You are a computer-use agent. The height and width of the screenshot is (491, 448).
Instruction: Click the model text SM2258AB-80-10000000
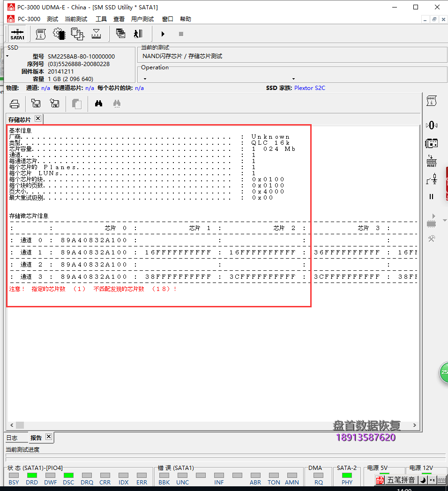tap(81, 56)
